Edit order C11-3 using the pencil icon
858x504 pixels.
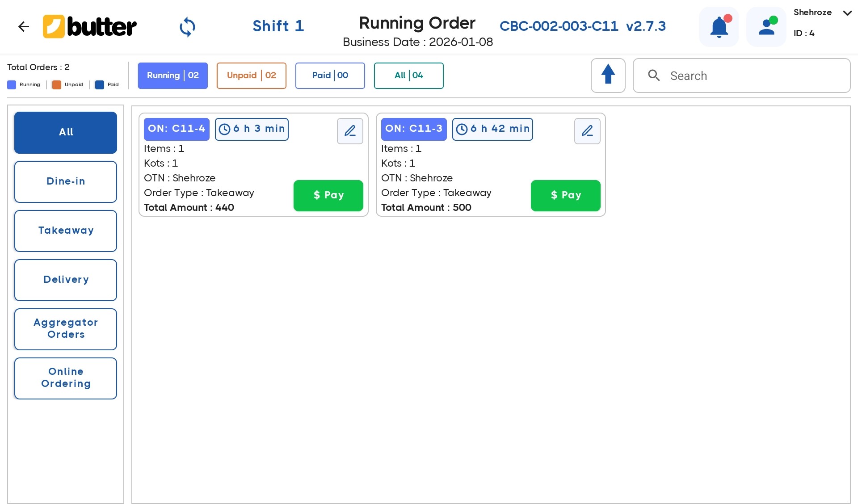pos(587,131)
